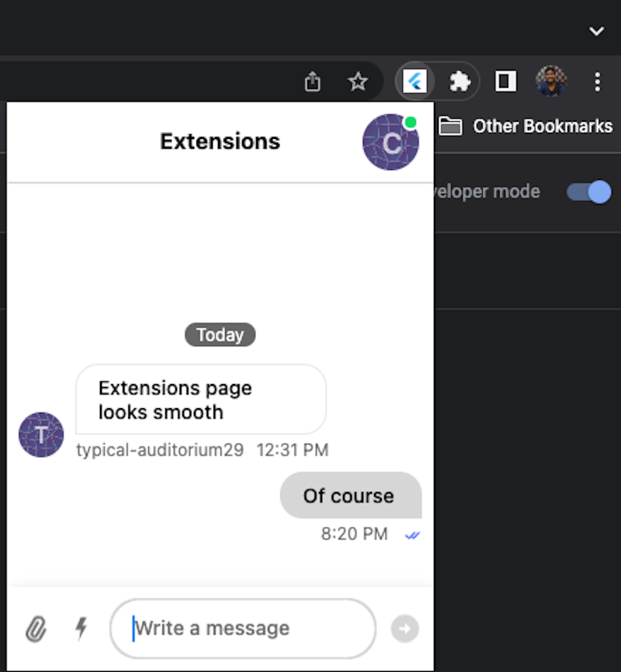This screenshot has height=672, width=621.
Task: Expand the chevron at the top right
Action: (x=596, y=31)
